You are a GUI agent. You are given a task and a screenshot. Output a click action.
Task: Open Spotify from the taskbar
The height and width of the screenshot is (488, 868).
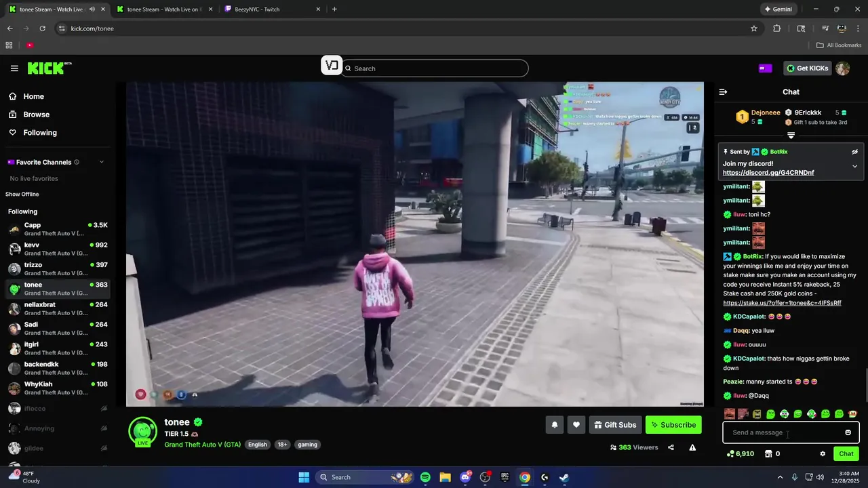click(425, 477)
